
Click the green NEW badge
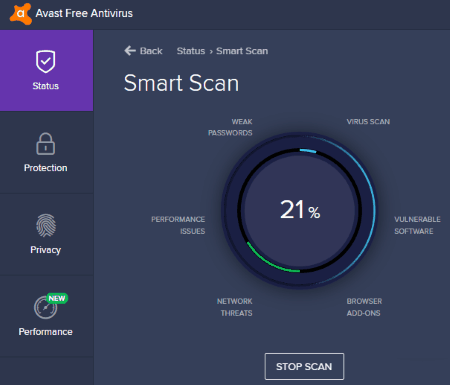click(x=57, y=298)
